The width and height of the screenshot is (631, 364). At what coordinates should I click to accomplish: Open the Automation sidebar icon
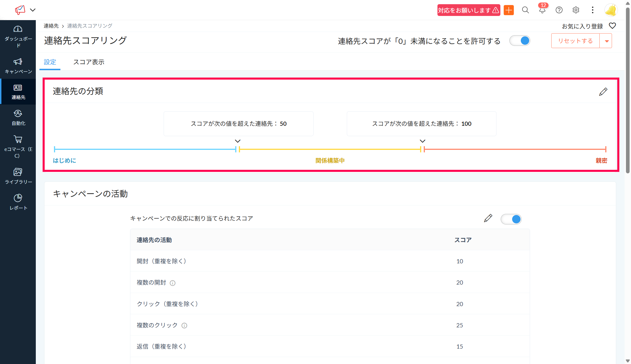click(18, 114)
